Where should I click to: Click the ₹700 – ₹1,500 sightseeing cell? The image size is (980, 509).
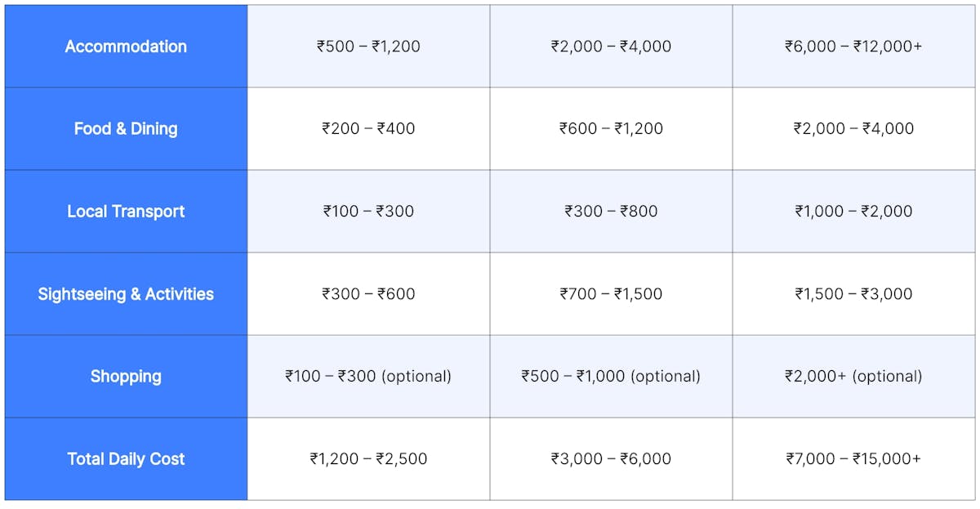pos(611,294)
